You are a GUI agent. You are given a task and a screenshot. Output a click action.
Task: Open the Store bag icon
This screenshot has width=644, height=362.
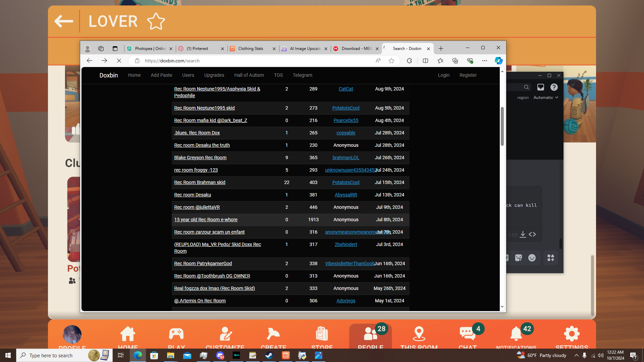tap(322, 334)
